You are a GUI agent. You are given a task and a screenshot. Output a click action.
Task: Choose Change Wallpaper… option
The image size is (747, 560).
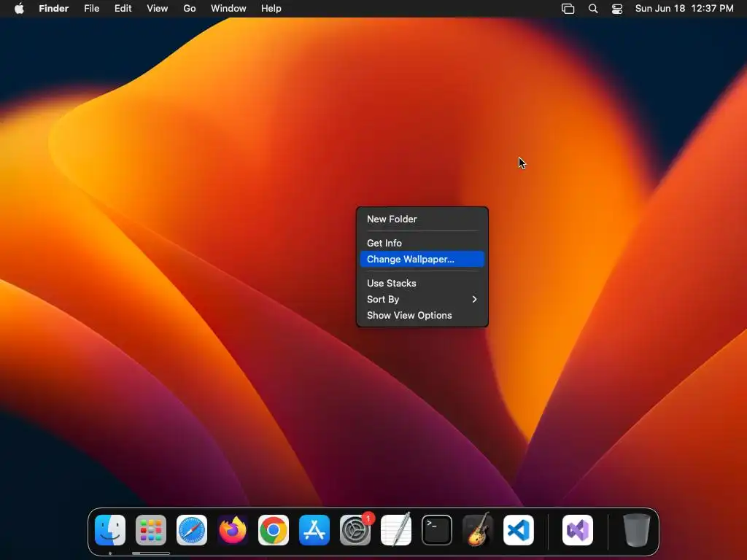point(422,259)
